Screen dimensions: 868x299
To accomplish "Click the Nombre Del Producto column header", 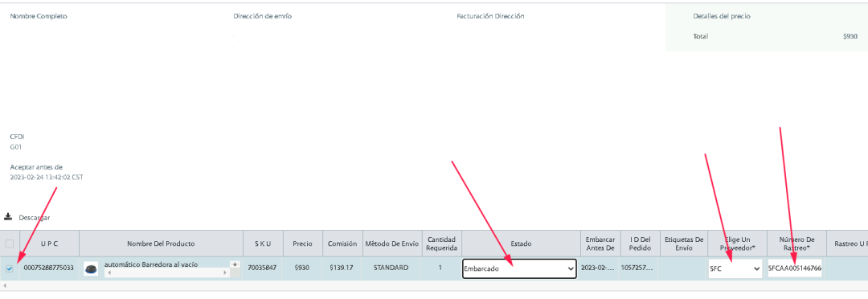I will click(161, 244).
